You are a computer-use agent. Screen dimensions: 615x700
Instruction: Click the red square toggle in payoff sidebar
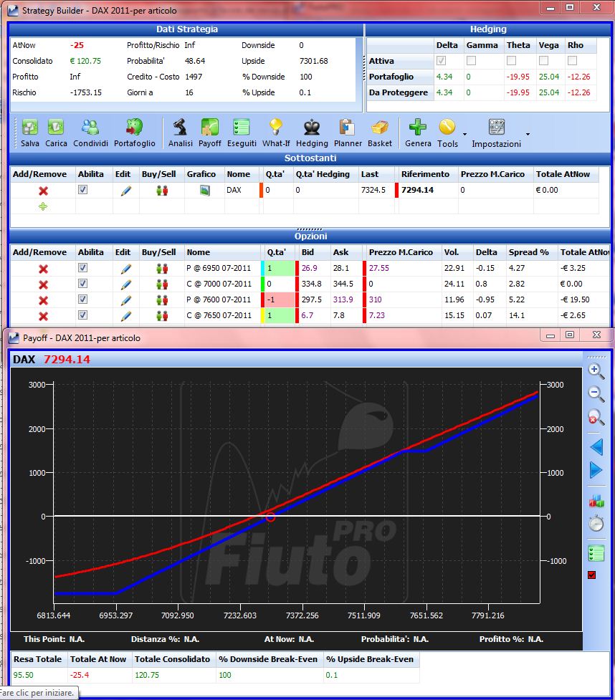(592, 575)
